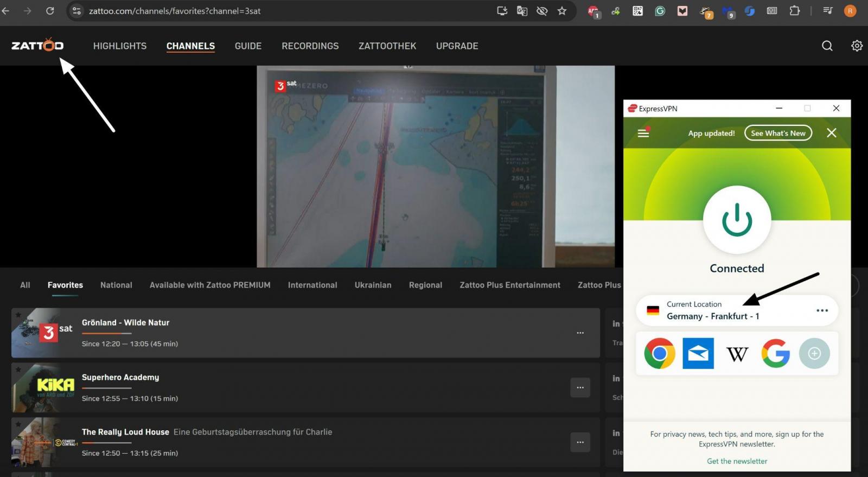Click the Zattoo logo

click(37, 46)
